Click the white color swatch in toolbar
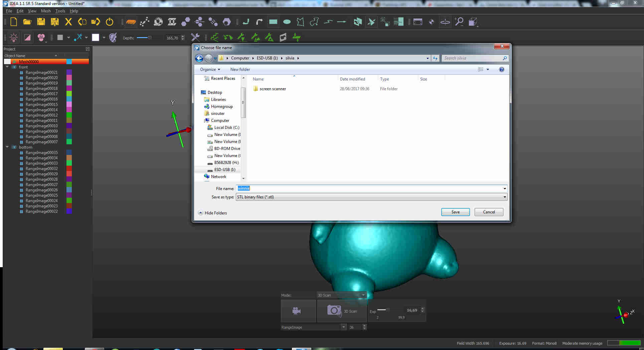 click(96, 37)
